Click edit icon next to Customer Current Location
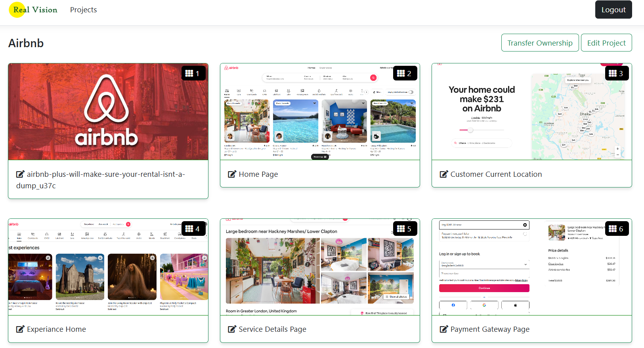 [444, 174]
